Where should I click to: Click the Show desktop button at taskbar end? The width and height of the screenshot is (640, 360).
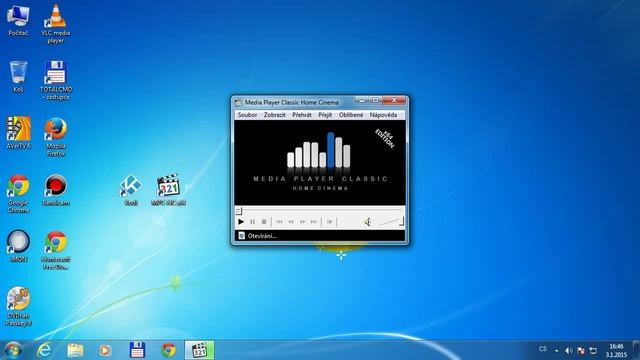(x=636, y=350)
